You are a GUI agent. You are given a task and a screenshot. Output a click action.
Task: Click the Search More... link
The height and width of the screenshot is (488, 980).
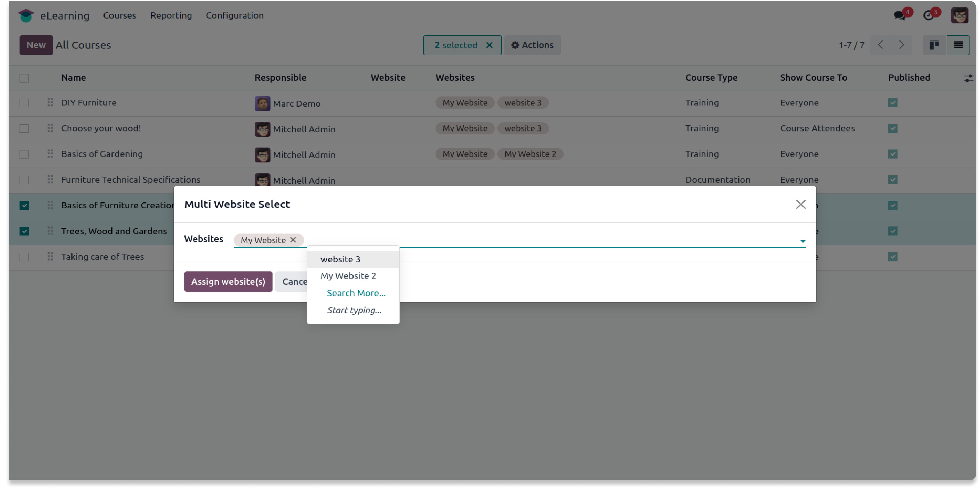tap(356, 293)
